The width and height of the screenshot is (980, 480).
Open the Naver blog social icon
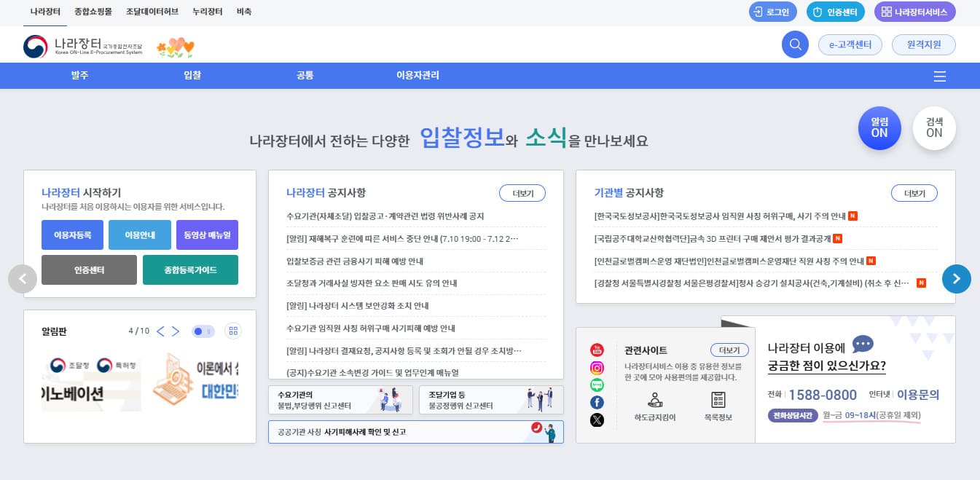(597, 385)
